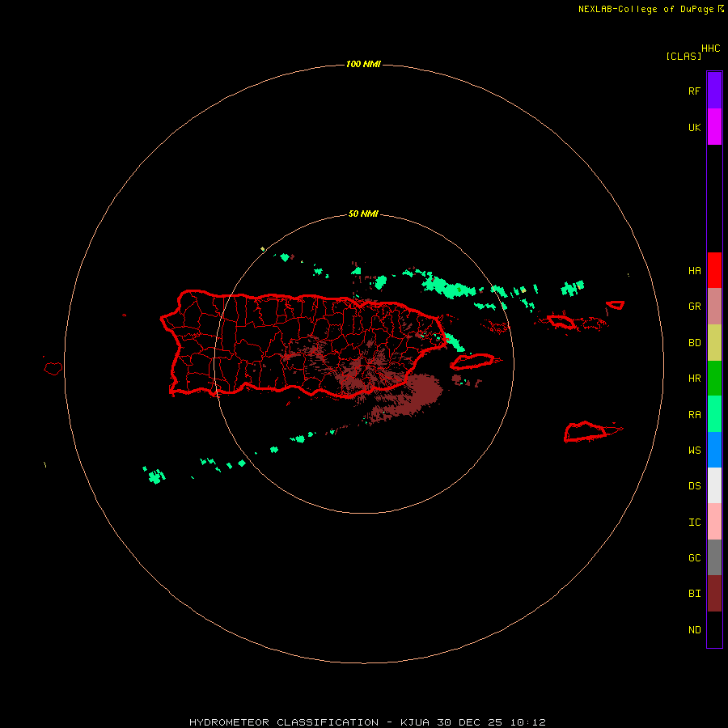This screenshot has width=728, height=728.
Task: Click the St. Thomas island outline
Action: coord(561,322)
